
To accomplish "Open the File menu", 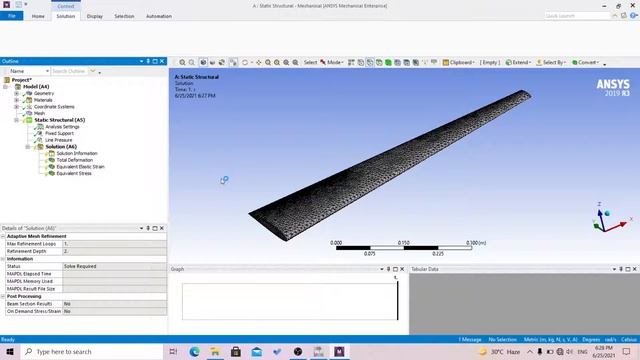I will pos(11,16).
